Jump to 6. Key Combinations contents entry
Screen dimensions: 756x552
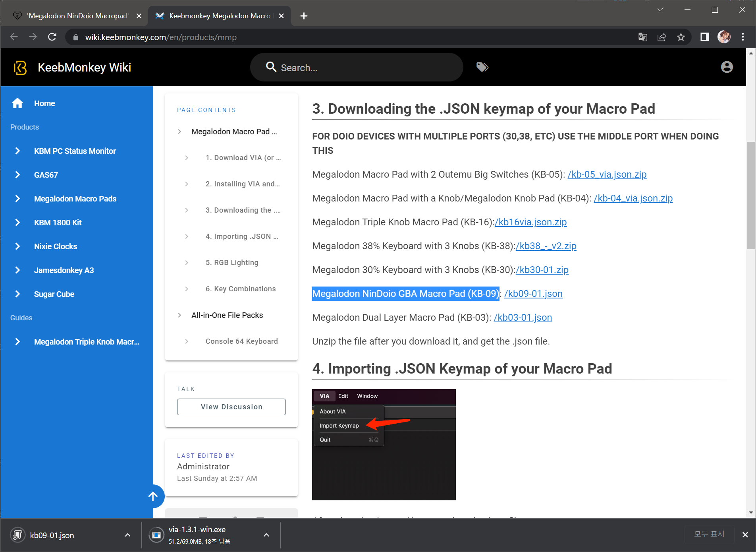click(x=231, y=289)
